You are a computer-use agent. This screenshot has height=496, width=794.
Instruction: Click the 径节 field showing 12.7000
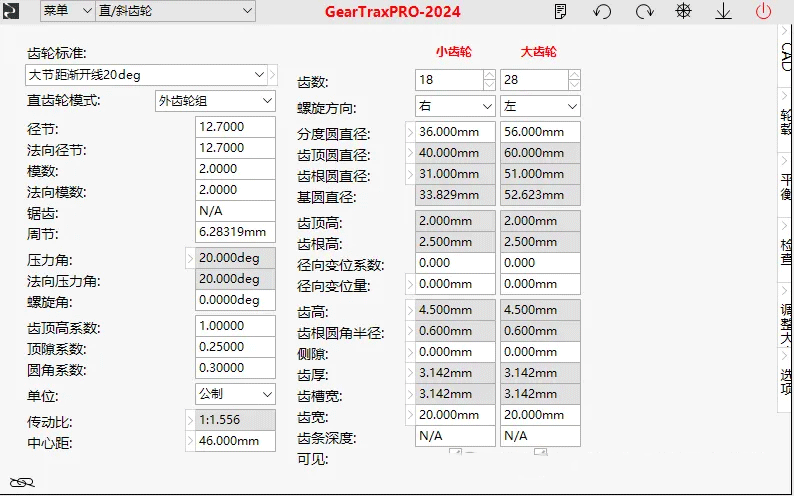coord(235,127)
